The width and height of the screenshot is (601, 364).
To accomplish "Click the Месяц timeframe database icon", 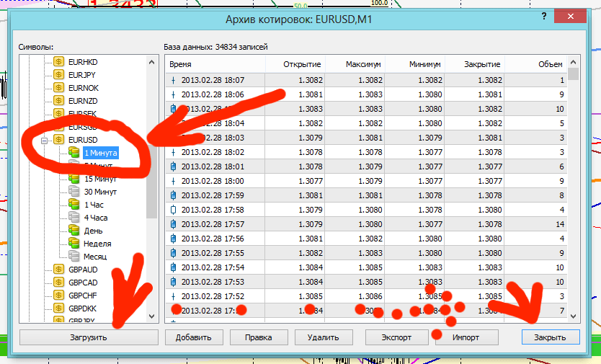I will point(74,257).
